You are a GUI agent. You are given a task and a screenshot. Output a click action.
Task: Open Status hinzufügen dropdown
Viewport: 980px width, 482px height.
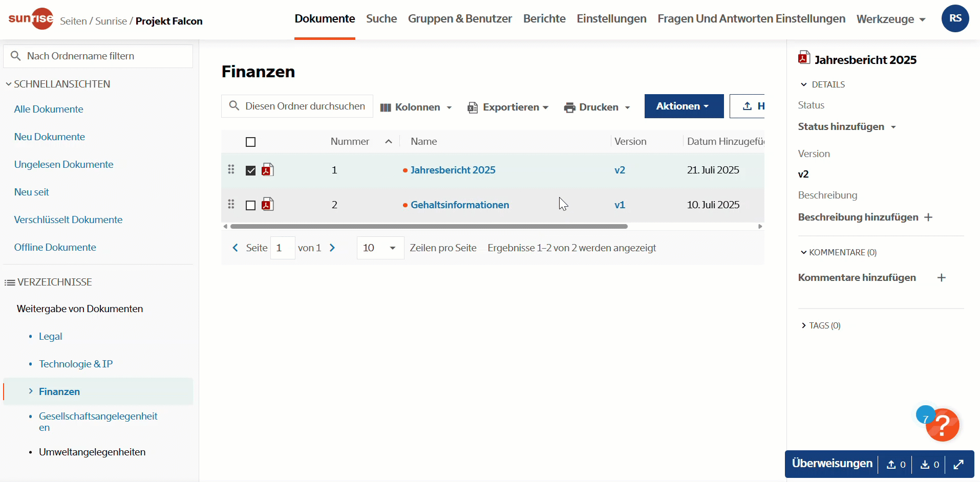point(847,126)
